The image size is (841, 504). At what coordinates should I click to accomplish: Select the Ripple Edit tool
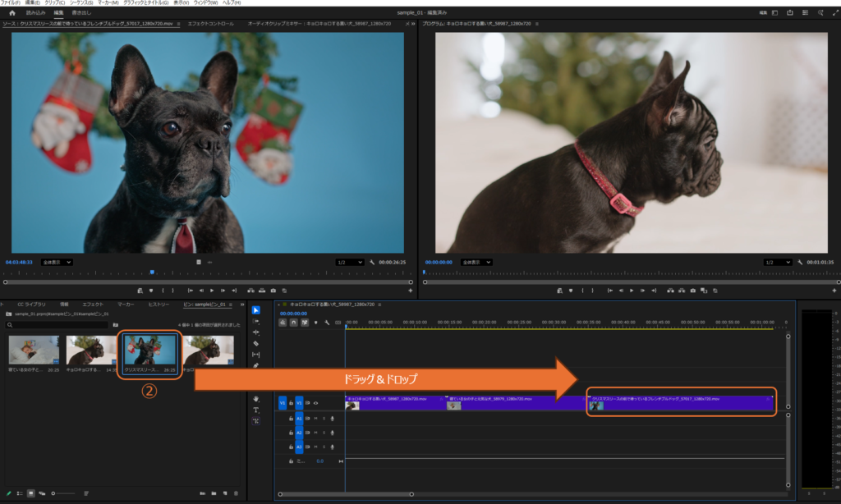point(256,332)
